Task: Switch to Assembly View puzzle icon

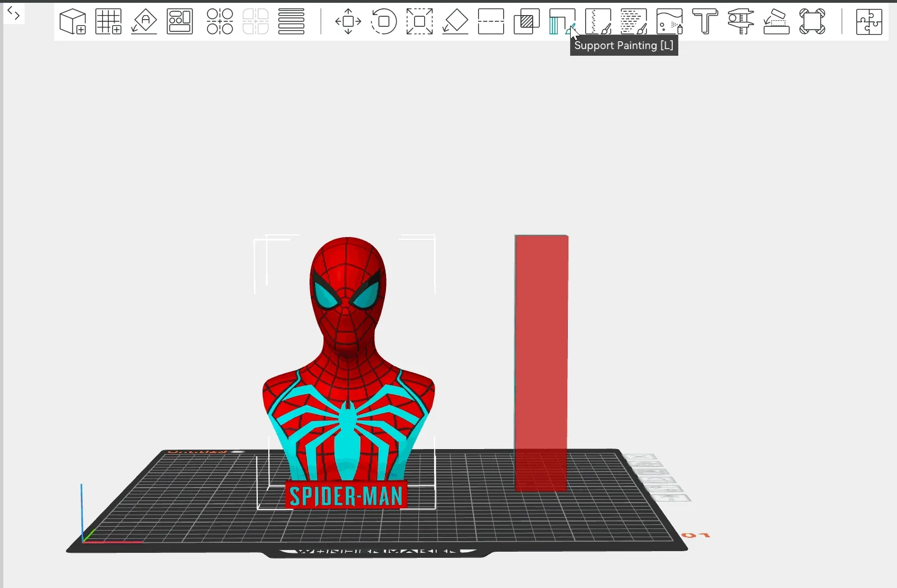Action: click(x=869, y=22)
